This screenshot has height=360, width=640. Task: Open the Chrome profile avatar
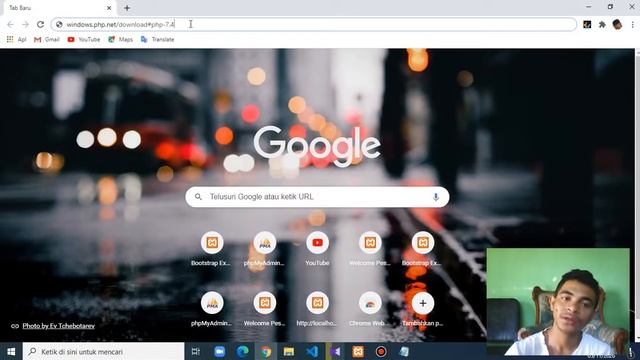pos(617,24)
